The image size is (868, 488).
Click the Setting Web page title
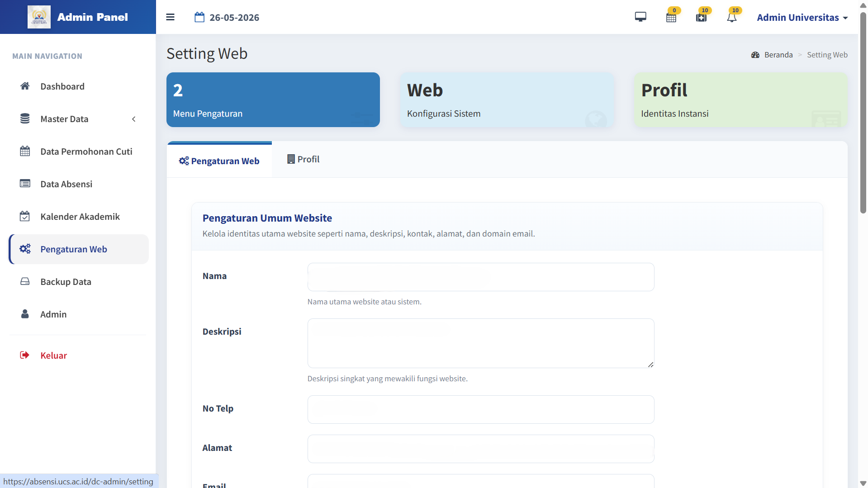click(207, 53)
